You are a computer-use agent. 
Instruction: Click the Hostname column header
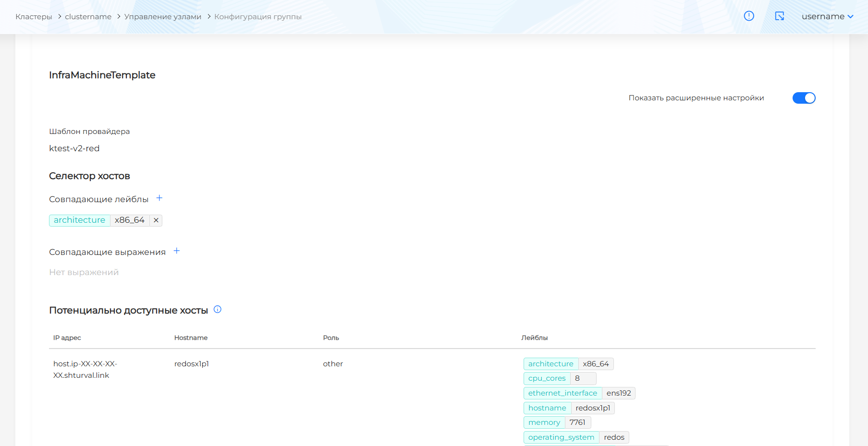tap(191, 338)
